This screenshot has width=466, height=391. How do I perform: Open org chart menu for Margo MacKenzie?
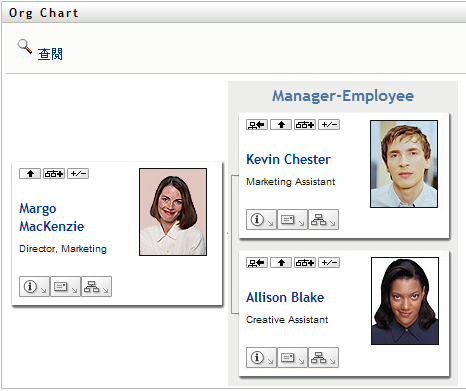[x=96, y=286]
